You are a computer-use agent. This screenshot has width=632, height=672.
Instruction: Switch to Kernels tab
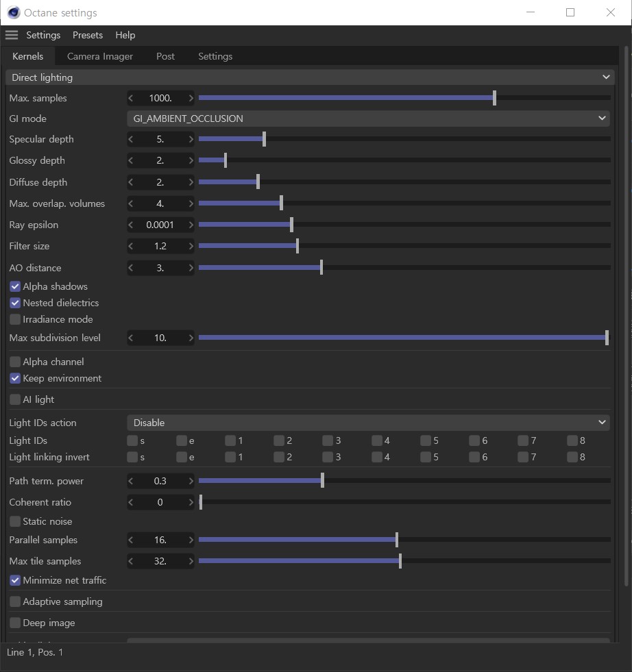(x=28, y=56)
